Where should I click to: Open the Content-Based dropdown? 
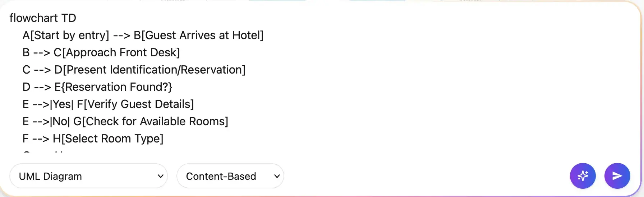tap(230, 176)
